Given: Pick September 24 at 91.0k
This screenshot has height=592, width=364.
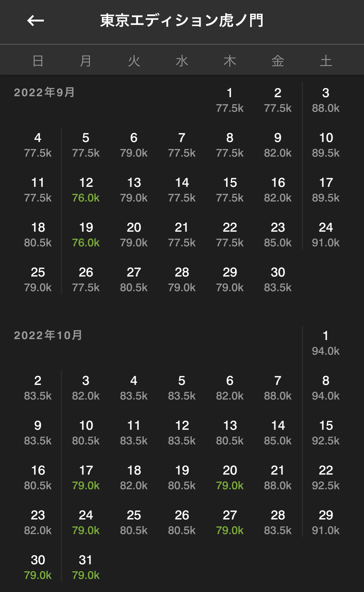Looking at the screenshot, I should 326,234.
